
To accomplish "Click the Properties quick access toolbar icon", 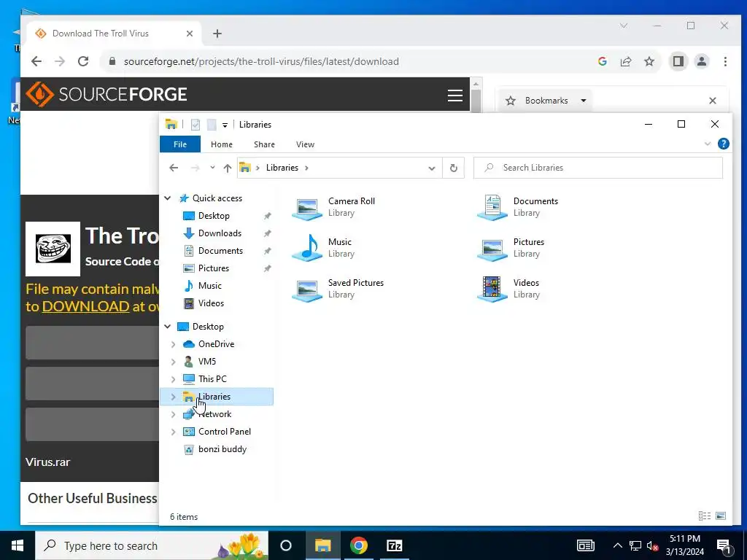I will pyautogui.click(x=196, y=125).
